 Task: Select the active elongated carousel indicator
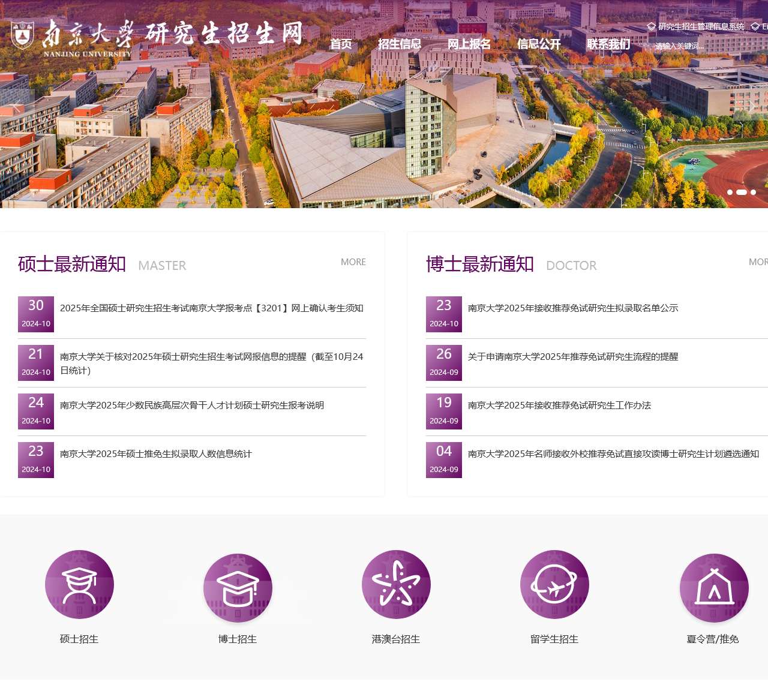pos(742,192)
